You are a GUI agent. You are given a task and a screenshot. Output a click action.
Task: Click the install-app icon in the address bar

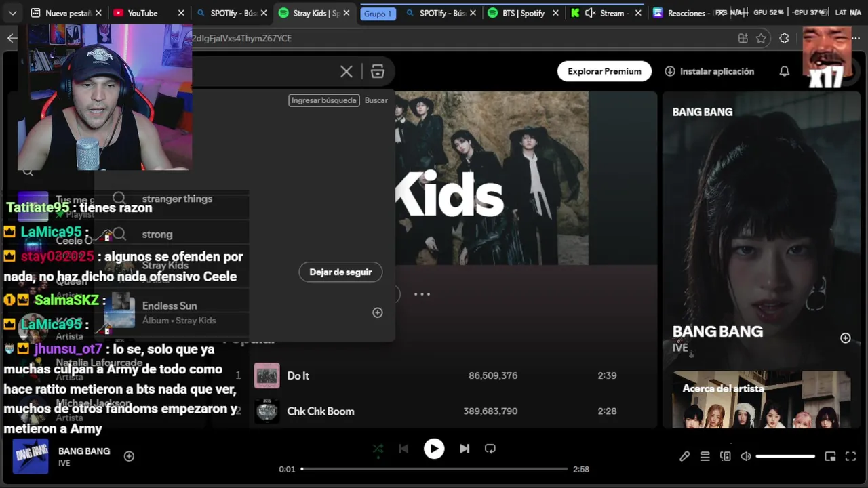pos(743,39)
